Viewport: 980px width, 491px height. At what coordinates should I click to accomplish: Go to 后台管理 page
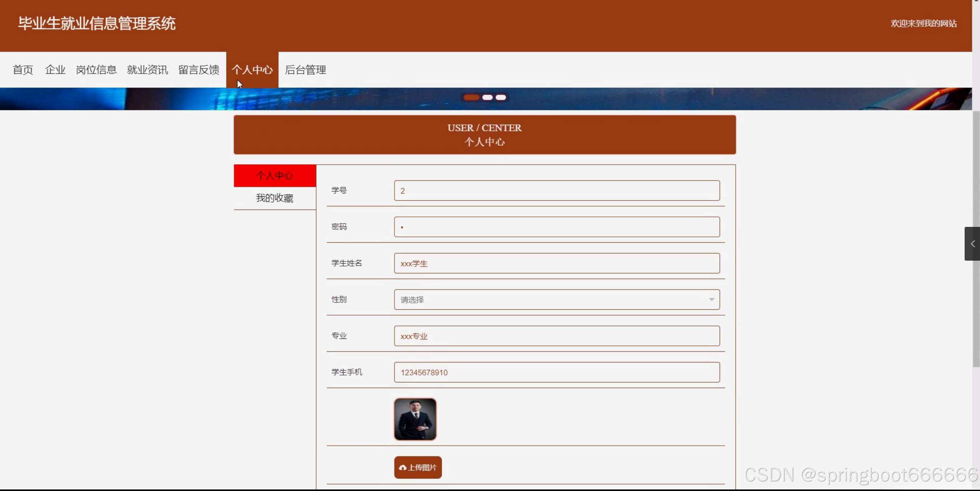point(305,70)
